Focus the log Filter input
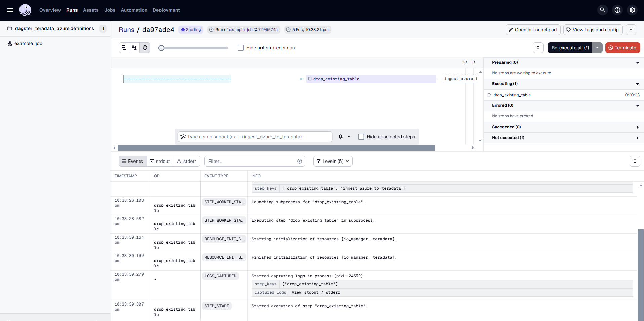The image size is (644, 321). tap(255, 161)
